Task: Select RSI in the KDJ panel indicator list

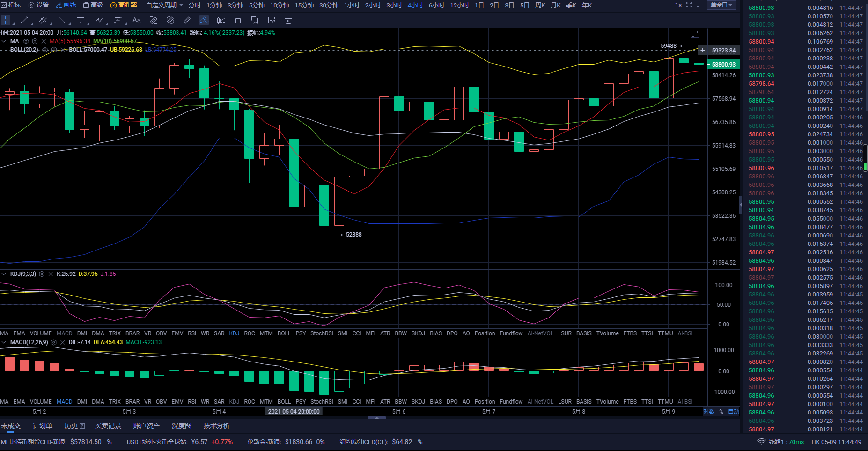Action: pos(192,333)
